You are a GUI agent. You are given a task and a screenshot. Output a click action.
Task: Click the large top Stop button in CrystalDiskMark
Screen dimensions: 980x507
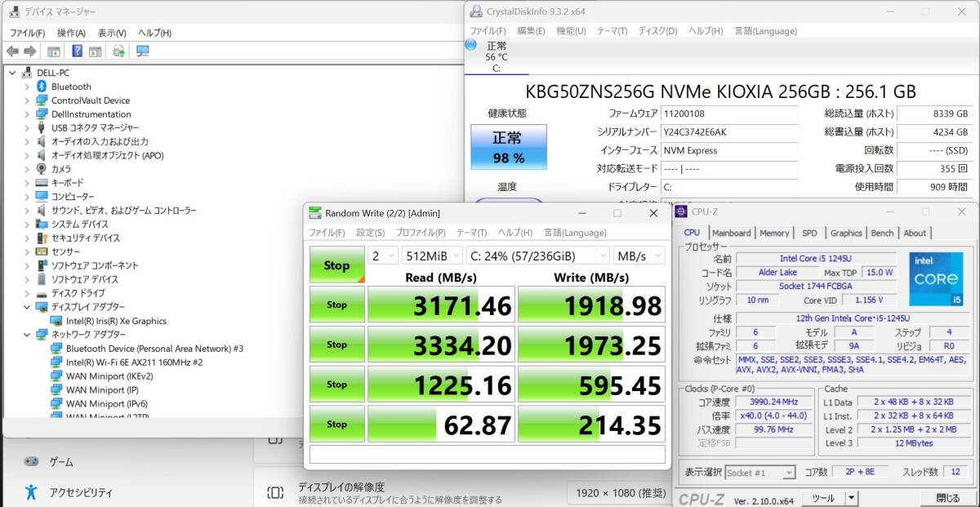[x=336, y=265]
